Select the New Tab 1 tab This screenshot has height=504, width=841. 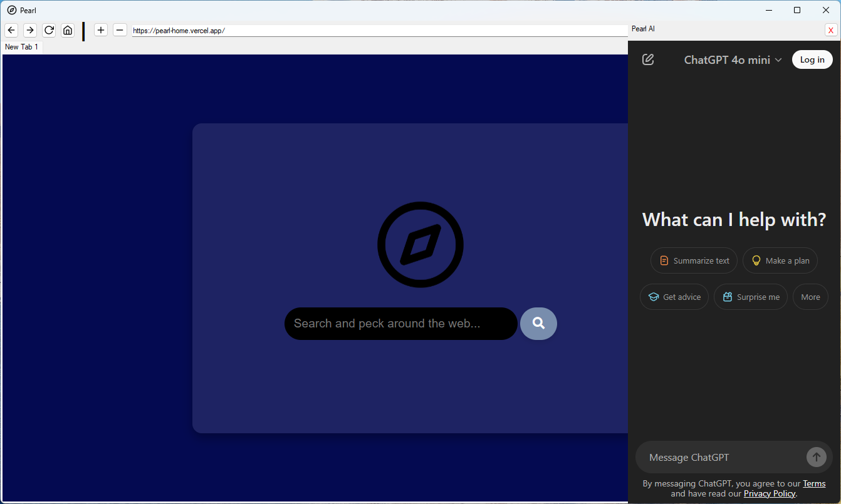point(21,46)
